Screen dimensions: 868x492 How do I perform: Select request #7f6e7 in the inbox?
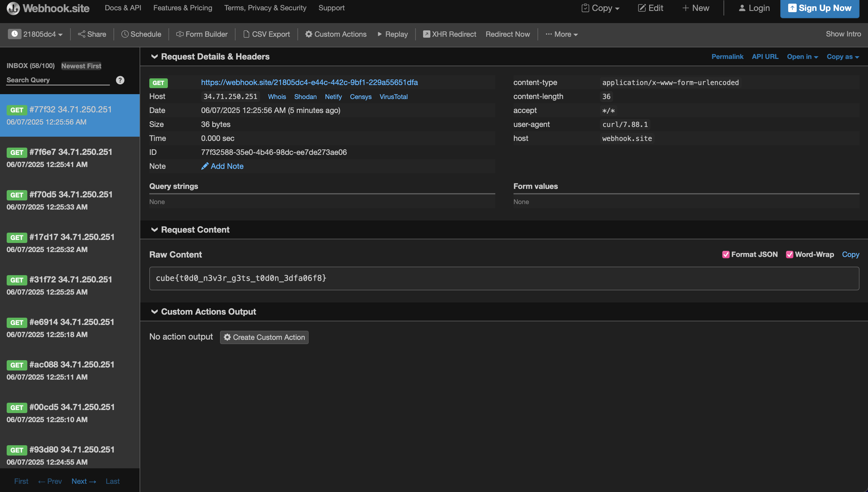[70, 158]
